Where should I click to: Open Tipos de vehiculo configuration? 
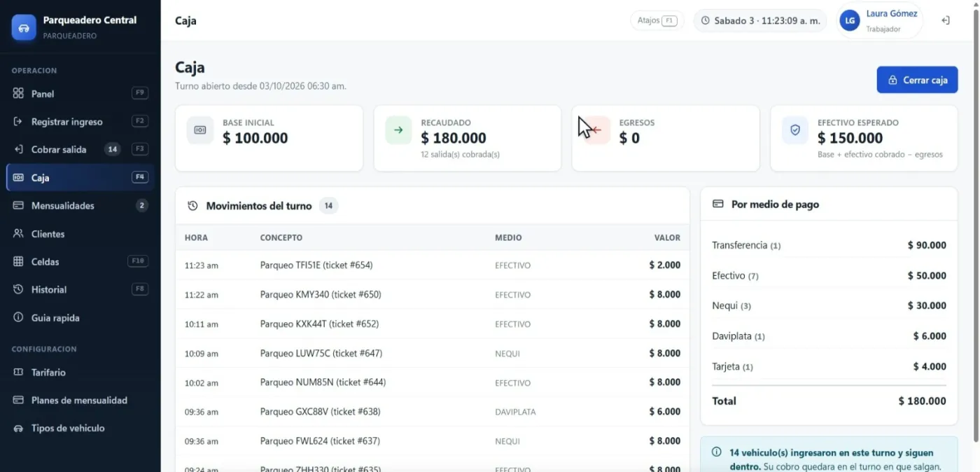tap(80, 429)
